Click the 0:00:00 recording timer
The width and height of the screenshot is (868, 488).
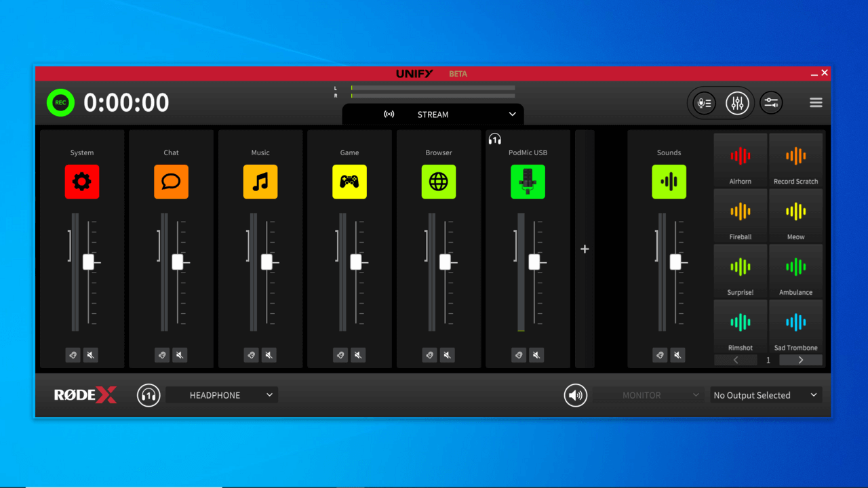(126, 103)
